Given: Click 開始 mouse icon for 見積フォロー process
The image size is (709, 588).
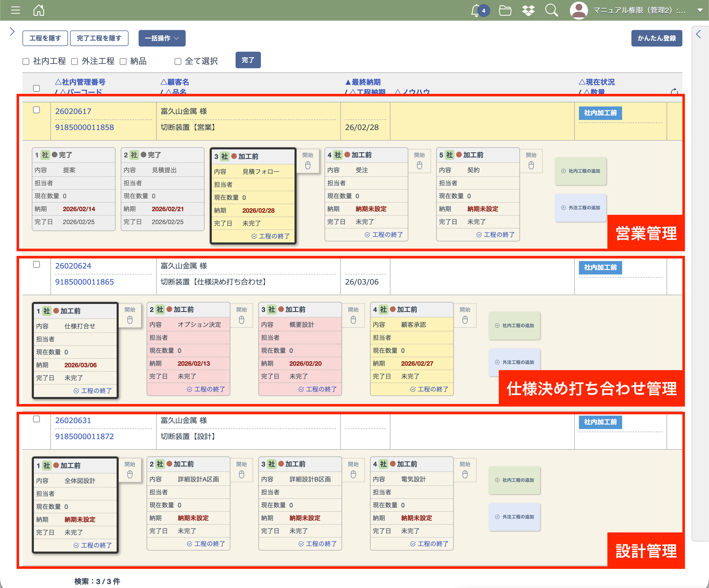Looking at the screenshot, I should click(308, 165).
